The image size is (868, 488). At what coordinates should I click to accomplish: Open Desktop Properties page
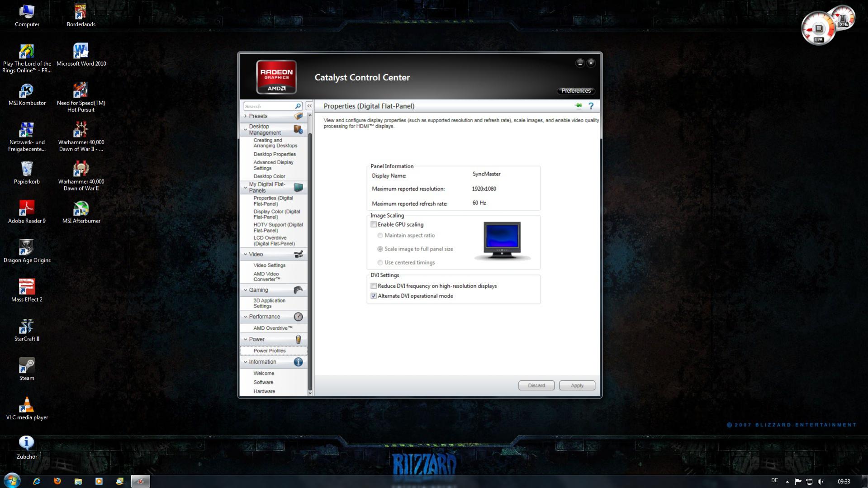[x=275, y=154]
